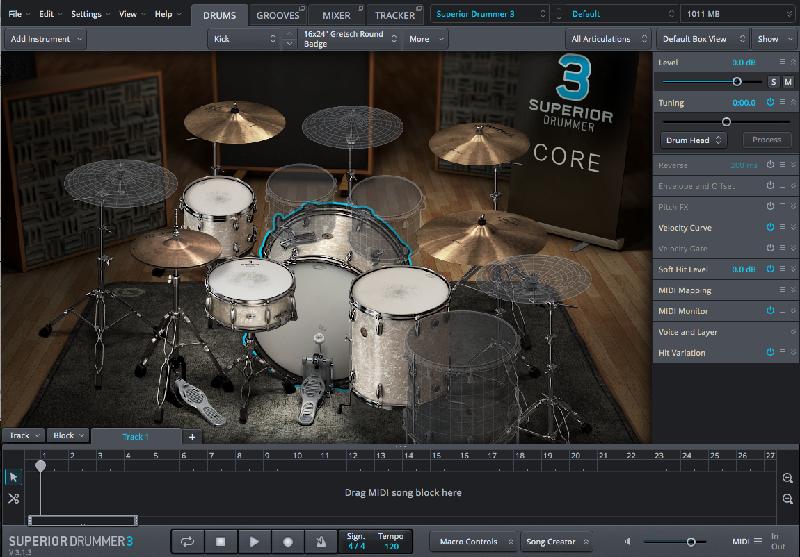
Task: Open the Reverse property menu icon
Action: 782,165
